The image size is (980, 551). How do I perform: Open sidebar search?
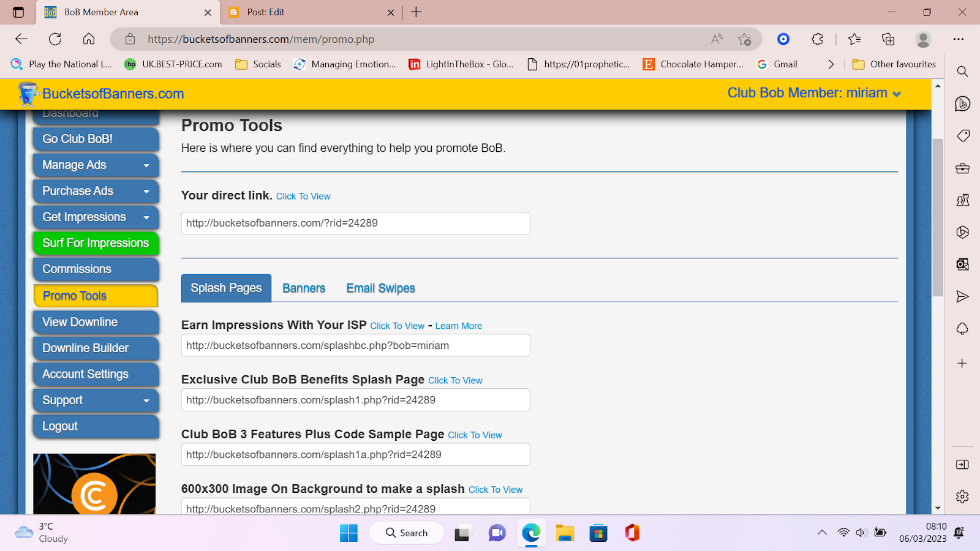pos(962,72)
